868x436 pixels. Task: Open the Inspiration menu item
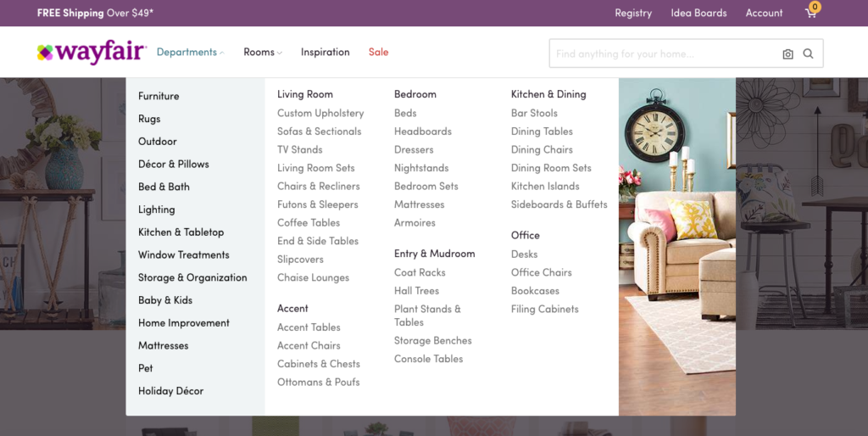tap(325, 52)
